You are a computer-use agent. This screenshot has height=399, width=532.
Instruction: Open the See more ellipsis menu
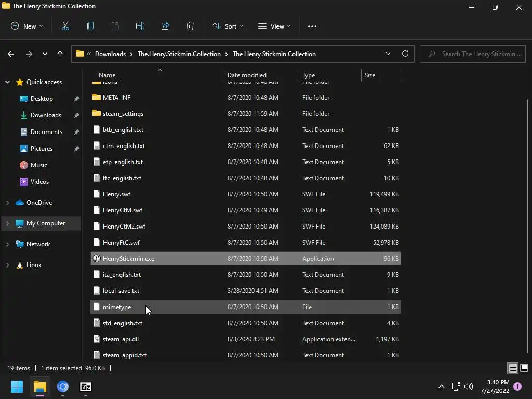click(312, 26)
